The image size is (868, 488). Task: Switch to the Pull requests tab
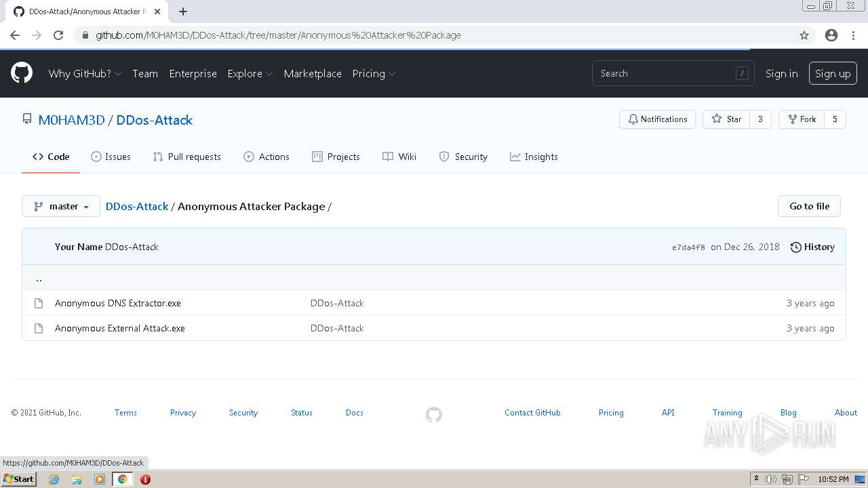pos(187,157)
